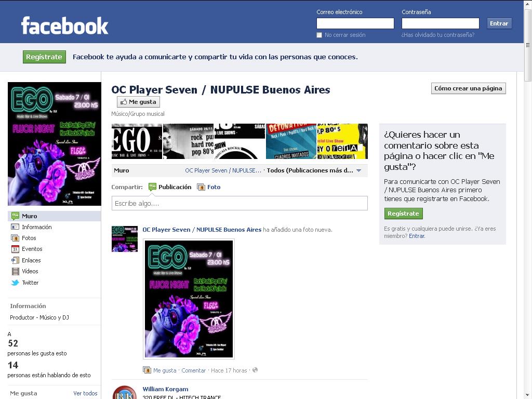Click the 52 likes count text
Image resolution: width=532 pixels, height=399 pixels.
[x=13, y=343]
